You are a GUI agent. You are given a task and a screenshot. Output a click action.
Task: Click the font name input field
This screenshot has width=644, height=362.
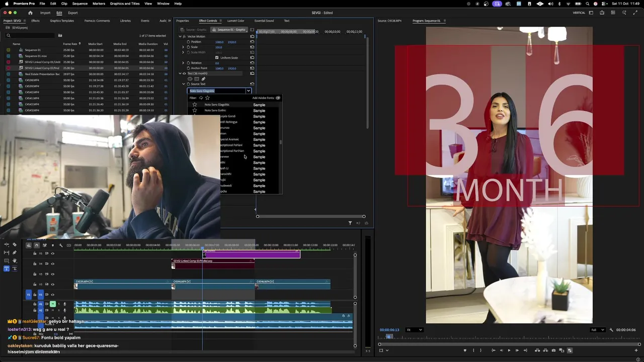pyautogui.click(x=217, y=91)
